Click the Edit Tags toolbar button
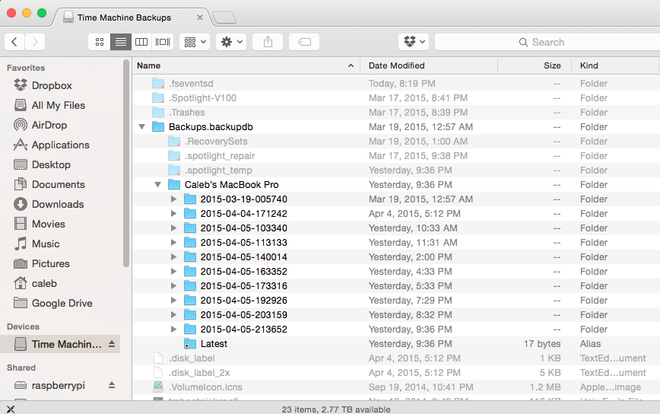This screenshot has height=414, width=660. [304, 42]
